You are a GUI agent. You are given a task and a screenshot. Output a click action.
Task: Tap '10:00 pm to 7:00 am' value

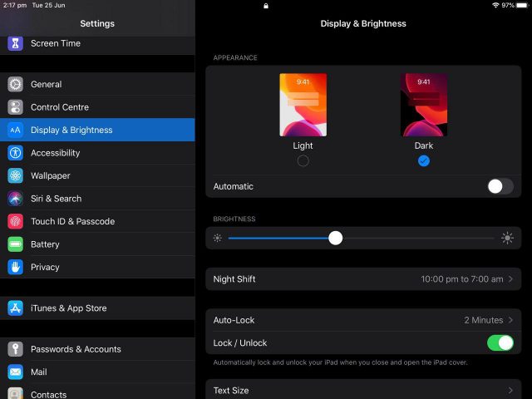(x=462, y=279)
